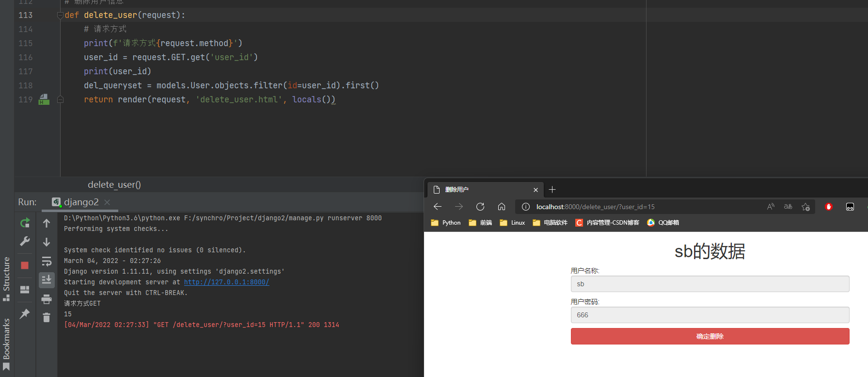Open run configuration settings wrench
The height and width of the screenshot is (377, 868).
point(25,241)
